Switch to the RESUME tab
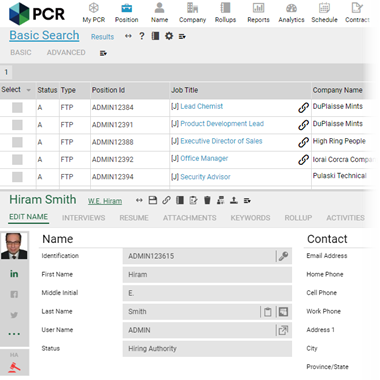The height and width of the screenshot is (380, 380). click(134, 218)
